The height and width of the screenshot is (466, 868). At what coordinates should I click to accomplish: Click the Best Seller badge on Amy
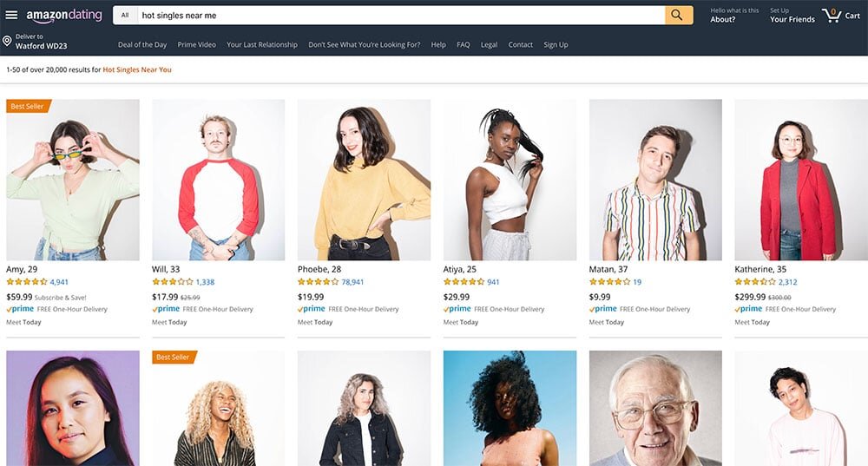[29, 106]
